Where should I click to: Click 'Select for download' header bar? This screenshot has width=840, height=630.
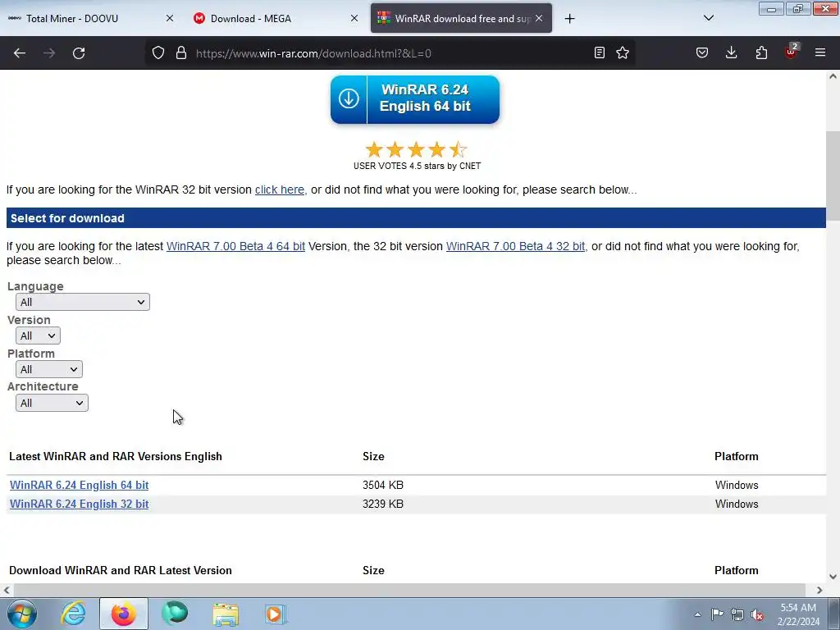click(416, 218)
